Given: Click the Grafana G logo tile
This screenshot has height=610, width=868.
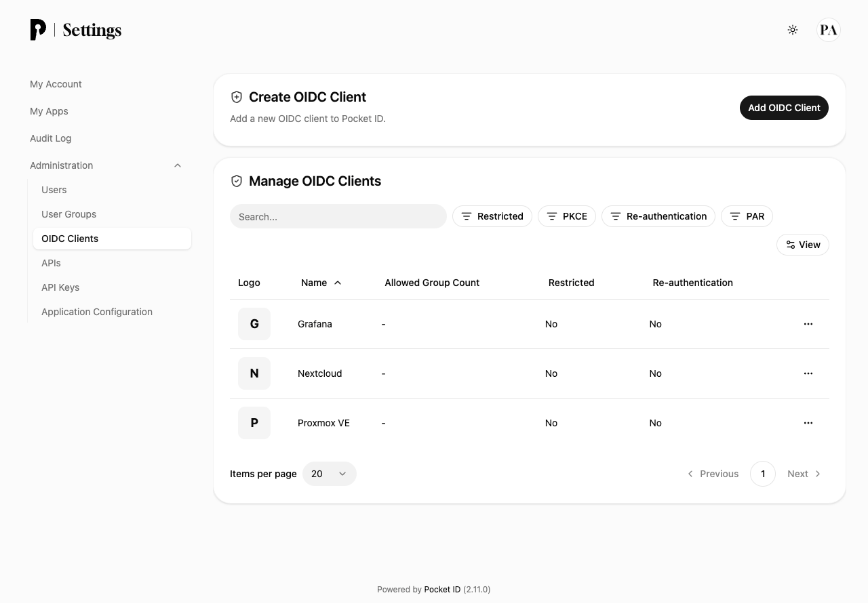Looking at the screenshot, I should click(x=254, y=324).
